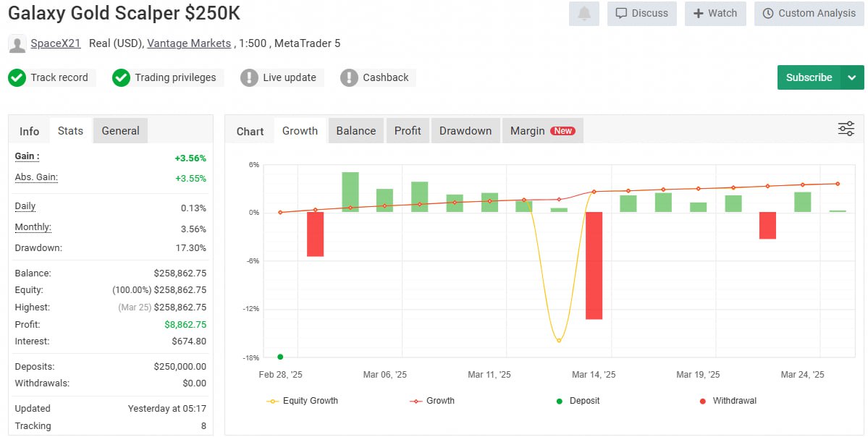This screenshot has width=868, height=437.
Task: Select the Margin chart tab
Action: click(542, 130)
